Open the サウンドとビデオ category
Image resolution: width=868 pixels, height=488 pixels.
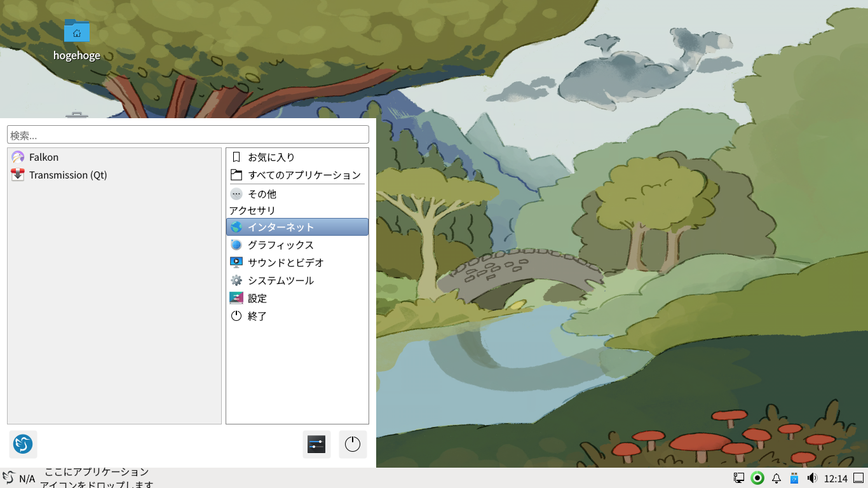coord(297,262)
